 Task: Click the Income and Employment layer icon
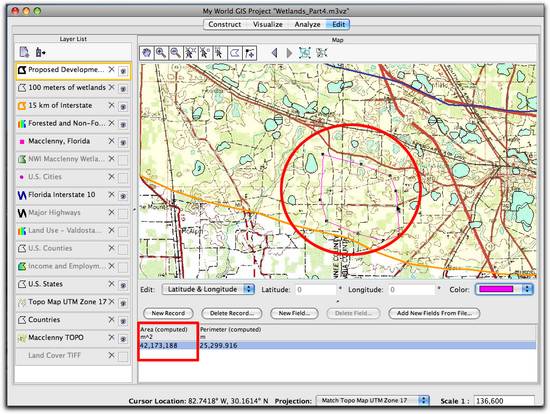pyautogui.click(x=22, y=266)
